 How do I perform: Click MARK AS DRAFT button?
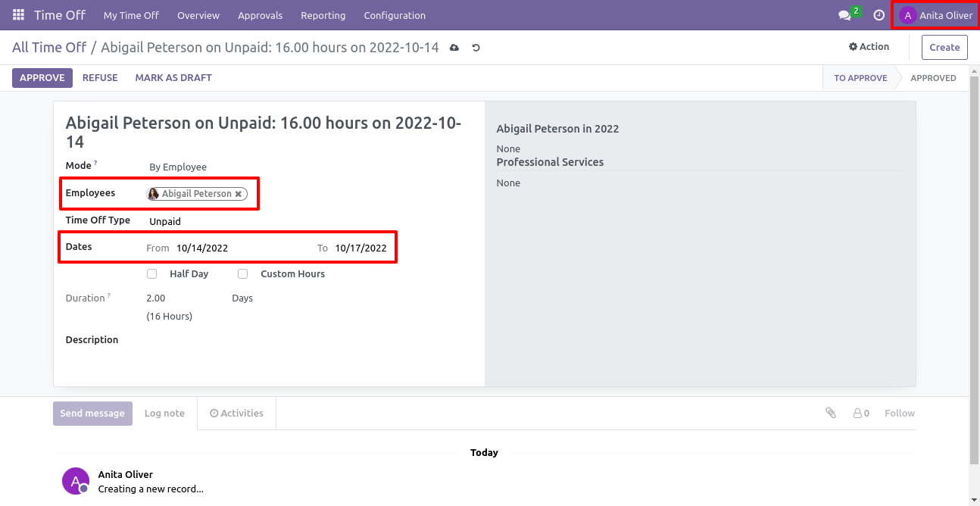[173, 78]
